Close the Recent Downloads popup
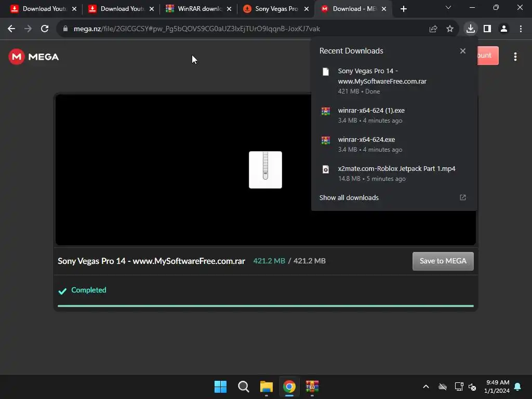 463,51
